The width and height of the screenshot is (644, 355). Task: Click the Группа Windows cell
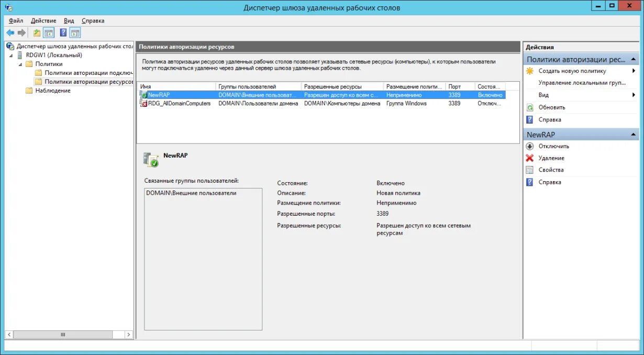[x=406, y=104]
